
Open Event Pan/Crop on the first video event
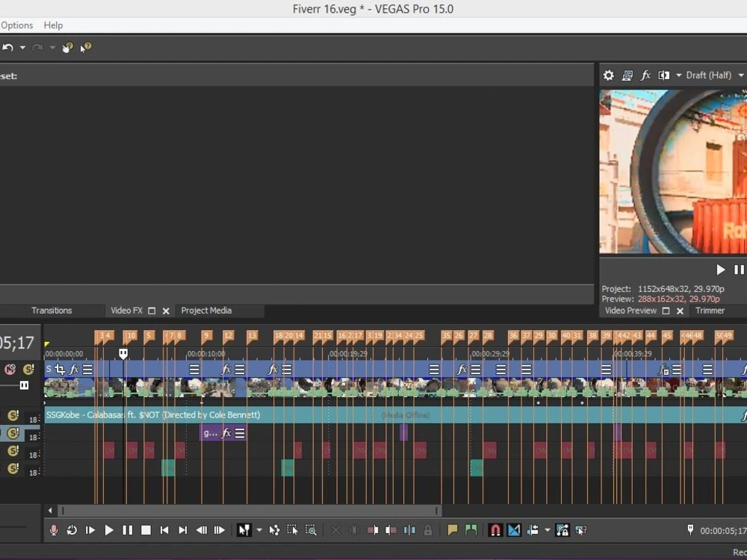[61, 370]
